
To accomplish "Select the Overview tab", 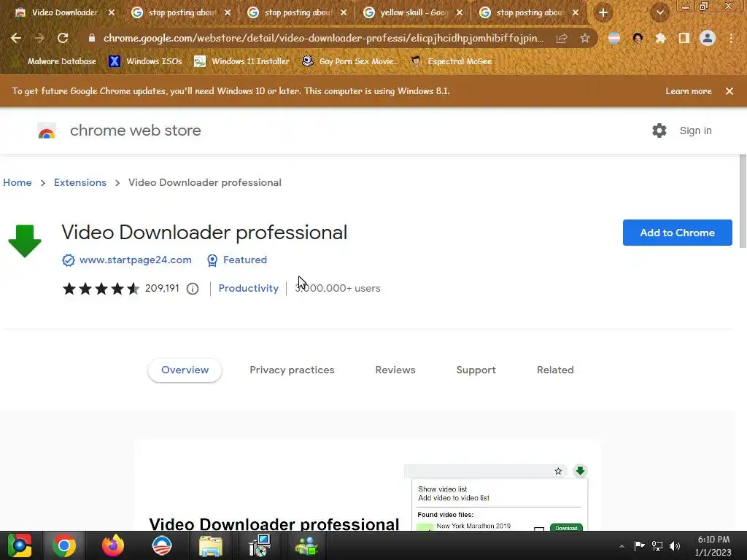I will click(x=185, y=370).
